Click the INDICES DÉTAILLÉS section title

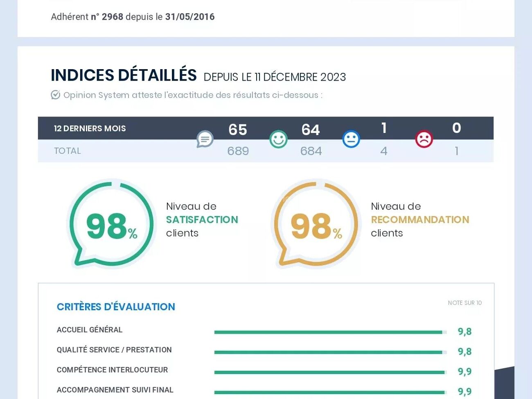[124, 76]
